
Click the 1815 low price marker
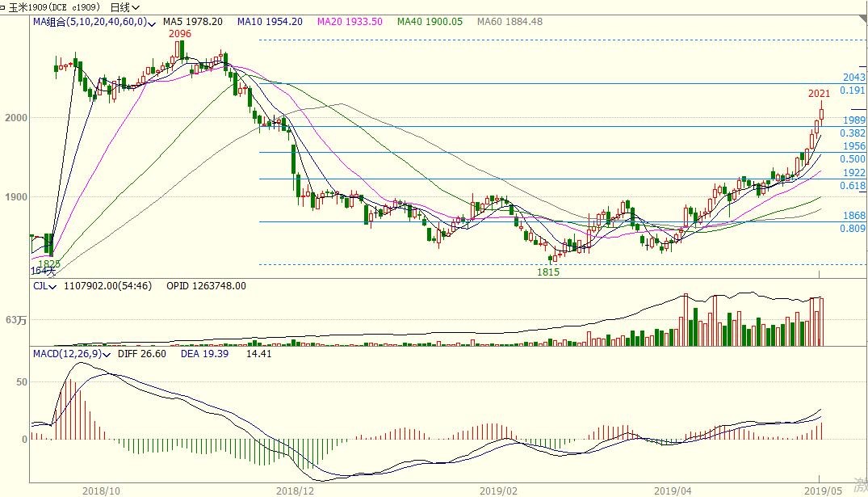548,272
